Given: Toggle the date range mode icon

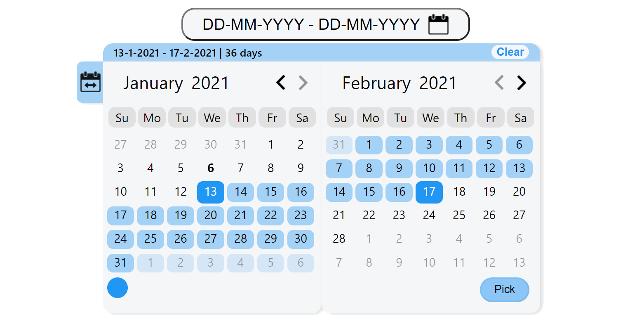Looking at the screenshot, I should coord(90,82).
